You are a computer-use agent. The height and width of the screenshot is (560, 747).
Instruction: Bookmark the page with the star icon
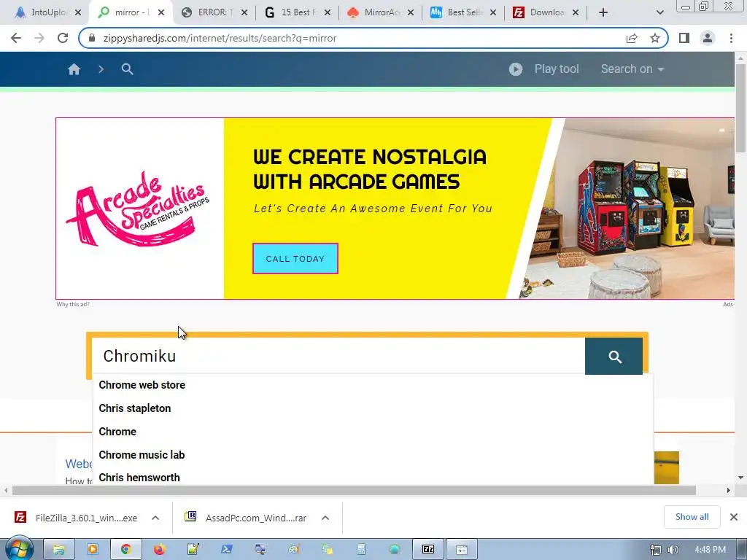tap(655, 38)
